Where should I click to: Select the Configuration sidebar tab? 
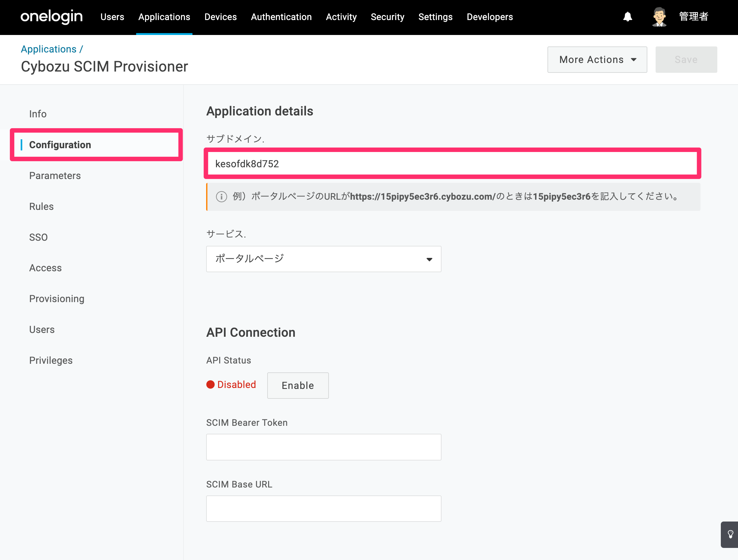96,145
